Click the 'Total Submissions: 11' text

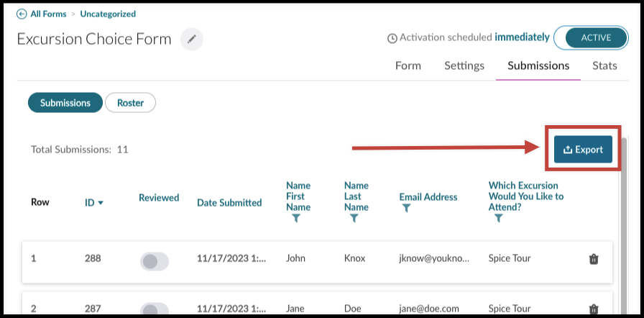pyautogui.click(x=80, y=150)
